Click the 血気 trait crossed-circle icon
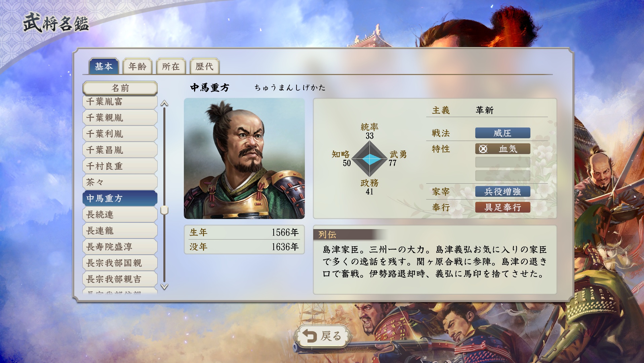This screenshot has width=644, height=363. click(x=483, y=149)
